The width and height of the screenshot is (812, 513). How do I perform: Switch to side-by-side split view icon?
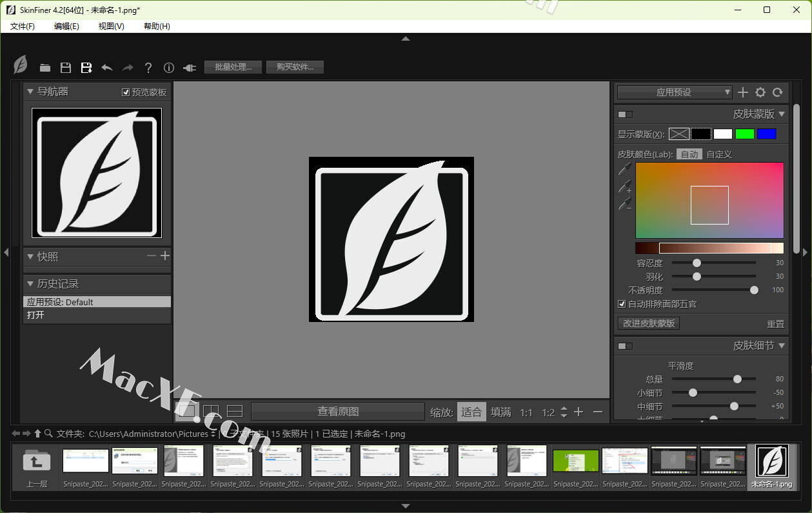(211, 411)
